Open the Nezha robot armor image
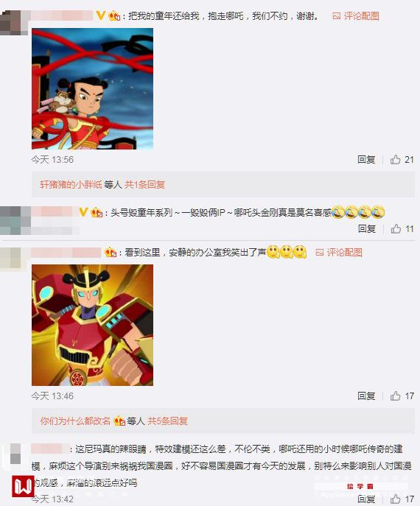 tap(92, 325)
